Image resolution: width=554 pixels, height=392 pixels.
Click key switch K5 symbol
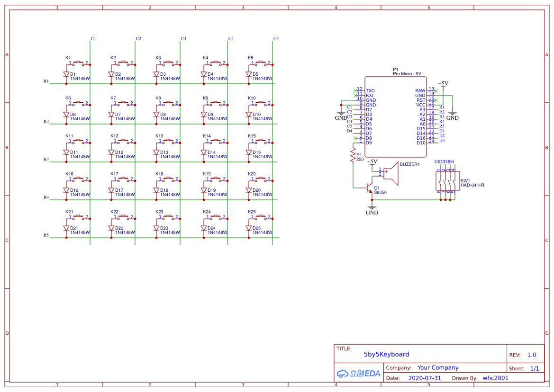[x=261, y=63]
